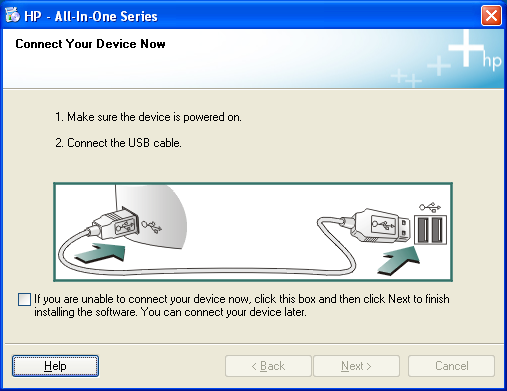Click the hp logo in header banner

(x=492, y=61)
